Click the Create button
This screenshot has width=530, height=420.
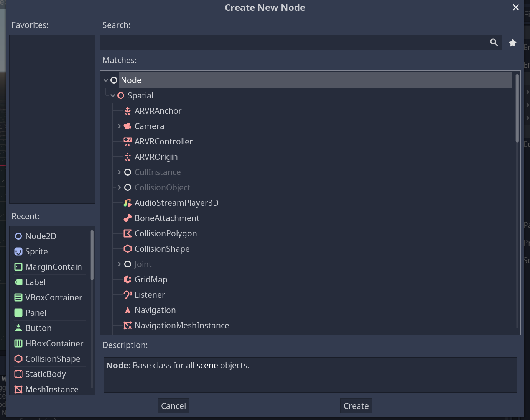(x=356, y=405)
